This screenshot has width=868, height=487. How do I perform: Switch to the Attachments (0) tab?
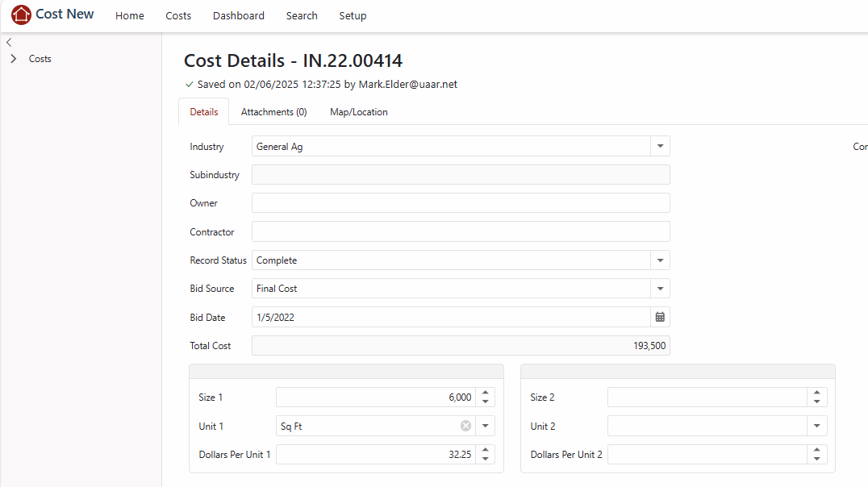(273, 112)
